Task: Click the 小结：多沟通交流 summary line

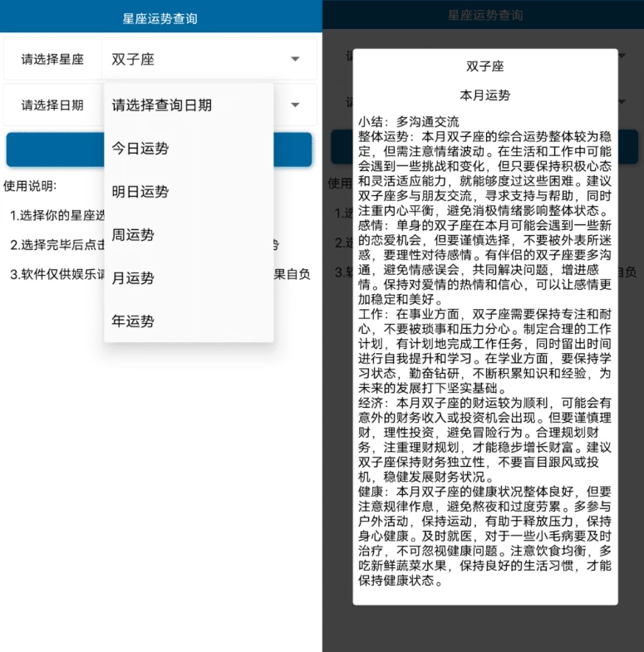Action: click(409, 121)
